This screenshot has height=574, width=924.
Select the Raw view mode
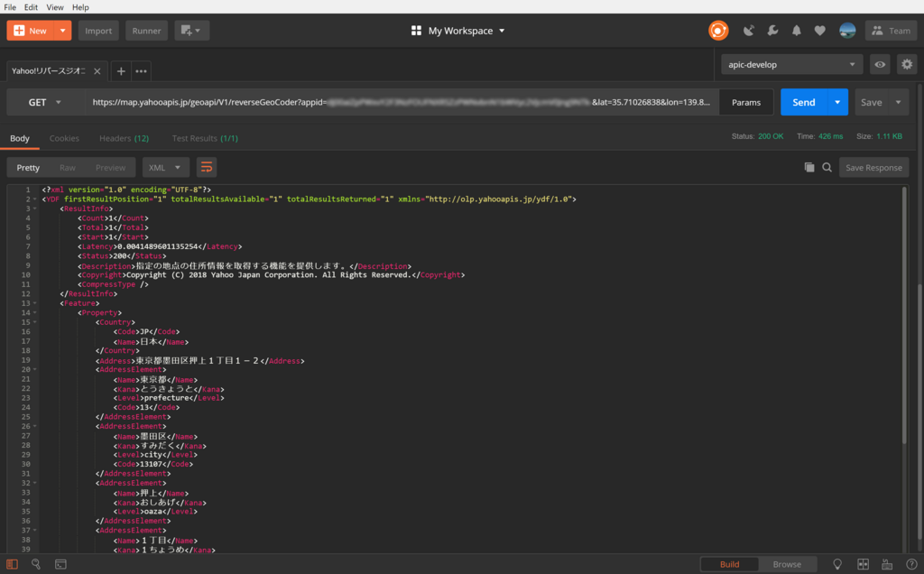[68, 167]
